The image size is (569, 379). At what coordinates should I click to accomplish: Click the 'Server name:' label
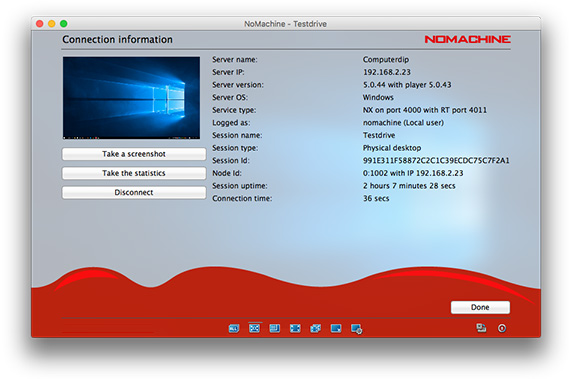[235, 60]
